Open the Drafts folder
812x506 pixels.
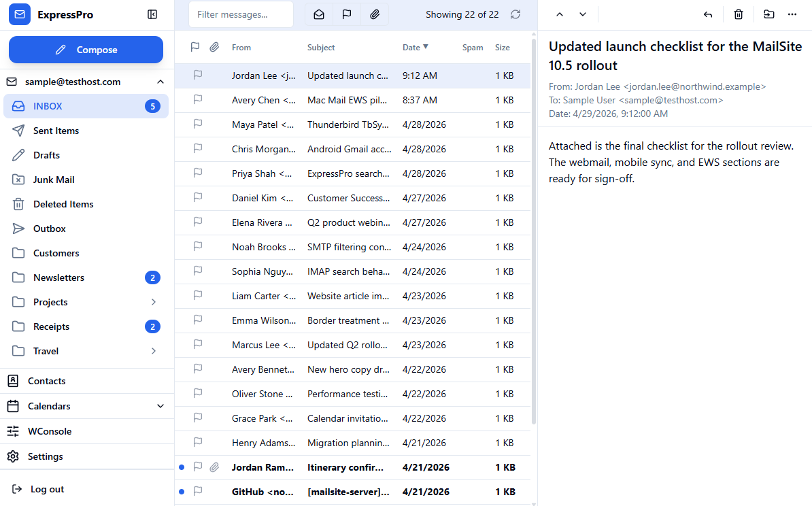86,155
